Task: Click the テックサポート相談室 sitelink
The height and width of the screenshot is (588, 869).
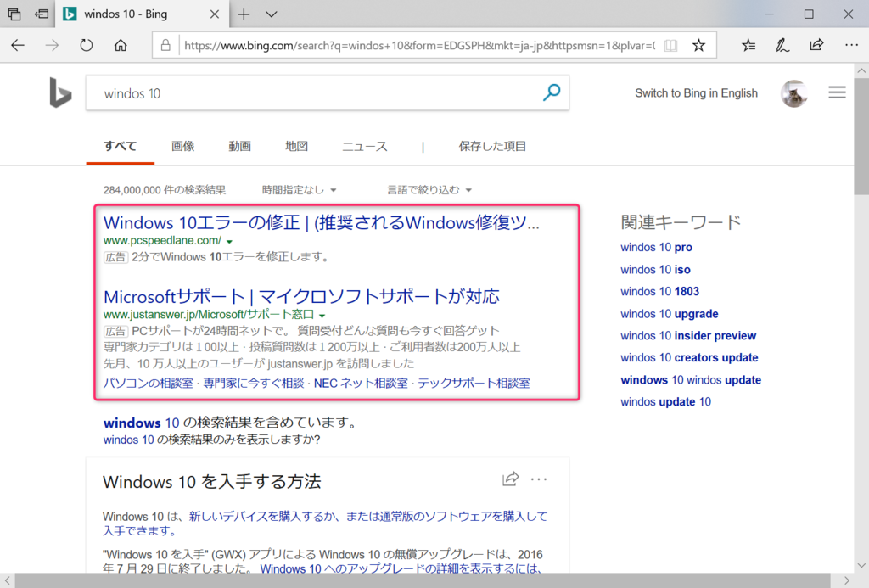Action: [x=474, y=383]
